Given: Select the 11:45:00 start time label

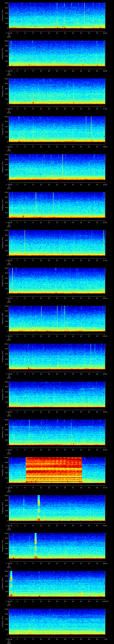Looking at the screenshot, I should click(9, 71).
